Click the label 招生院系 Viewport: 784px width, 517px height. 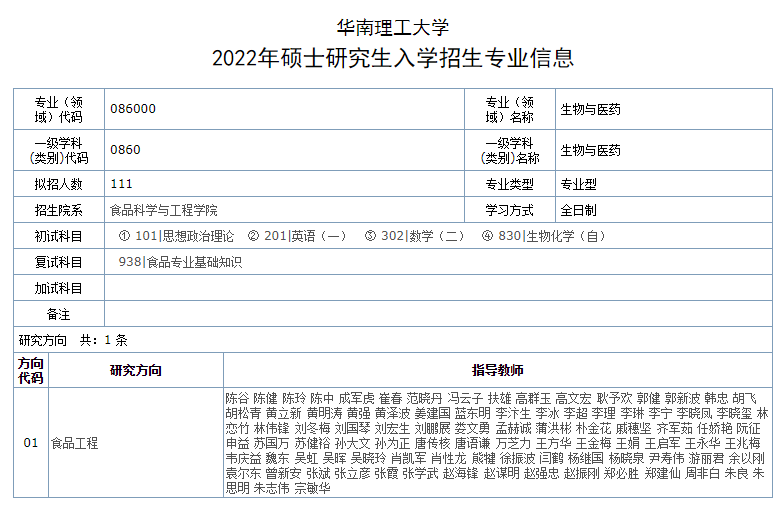58,210
